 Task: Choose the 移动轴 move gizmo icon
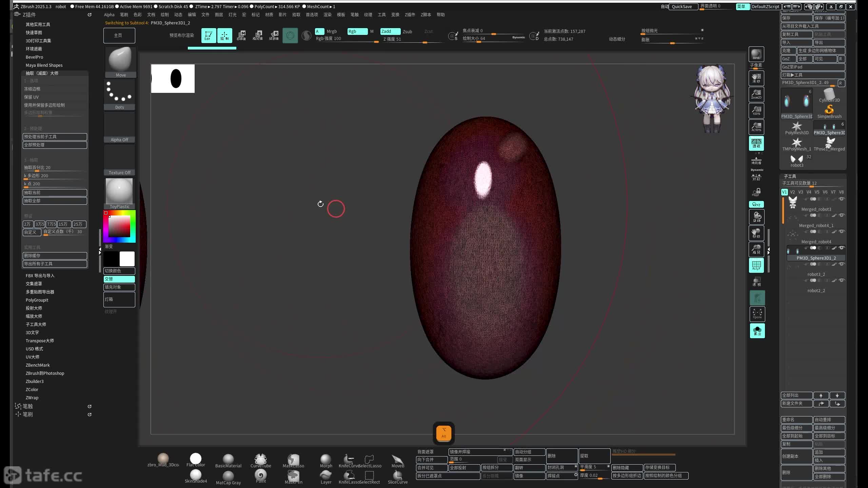[241, 35]
